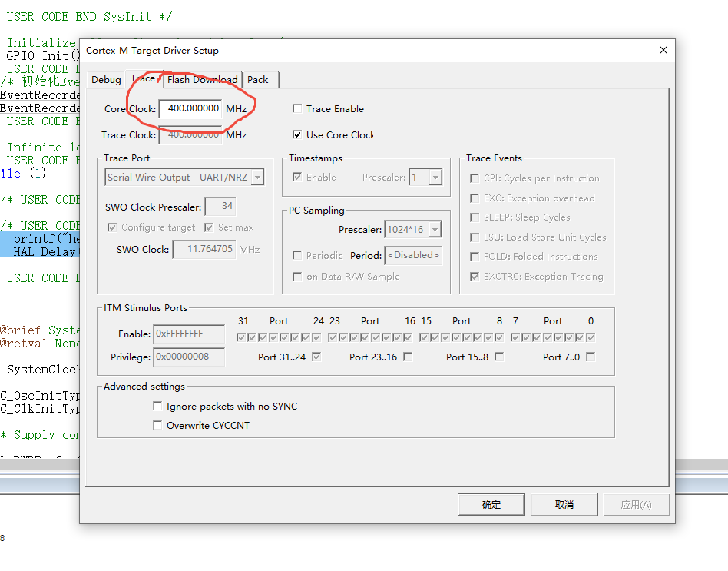The width and height of the screenshot is (728, 571).
Task: Click the Trace Clock field
Action: tap(190, 134)
